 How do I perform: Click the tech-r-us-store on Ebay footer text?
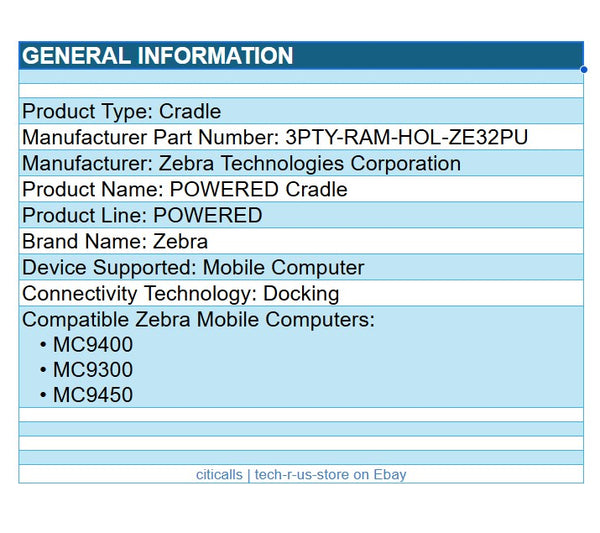pos(331,474)
